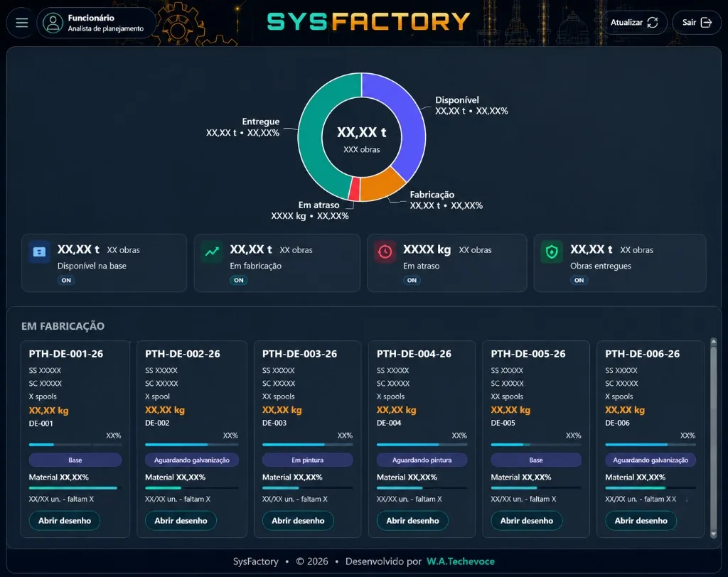Screen dimensions: 728x577
Task: Click the DE-004 drawing code
Action: pos(389,423)
